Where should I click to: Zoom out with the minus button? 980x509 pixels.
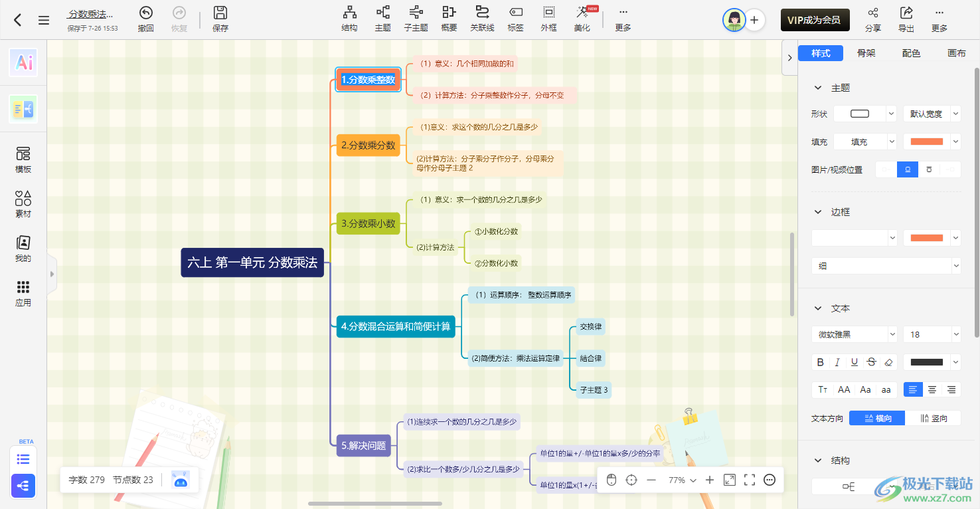[651, 480]
